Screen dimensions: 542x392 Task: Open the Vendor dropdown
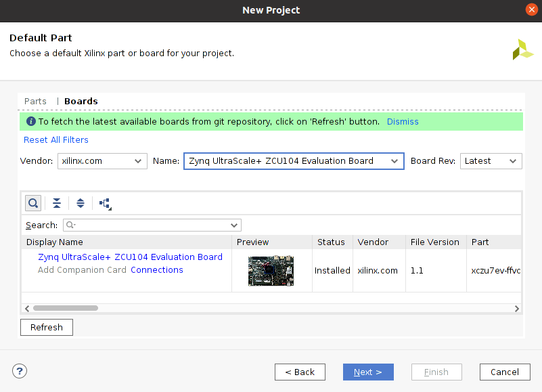[x=102, y=161]
